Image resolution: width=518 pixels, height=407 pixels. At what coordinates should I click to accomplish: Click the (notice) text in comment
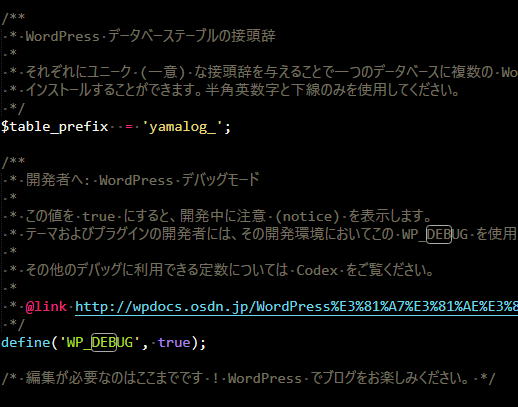308,216
